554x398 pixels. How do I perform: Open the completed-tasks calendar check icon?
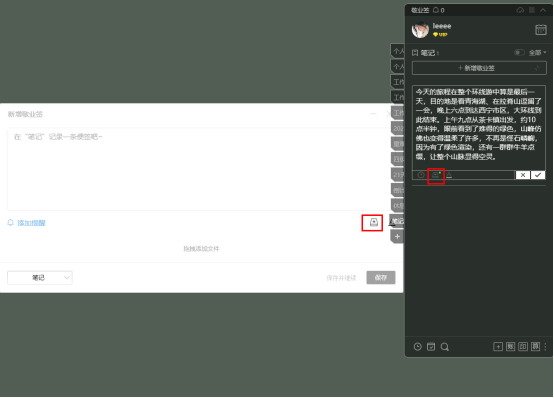431,347
